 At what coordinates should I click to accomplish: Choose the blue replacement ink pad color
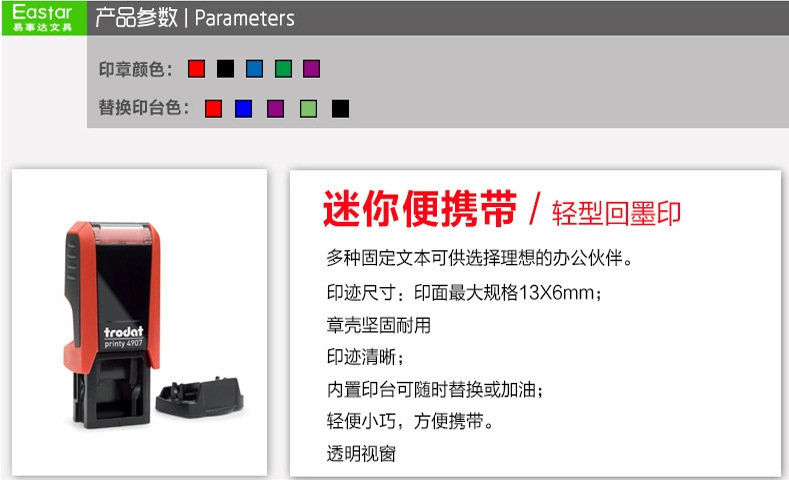[x=244, y=108]
